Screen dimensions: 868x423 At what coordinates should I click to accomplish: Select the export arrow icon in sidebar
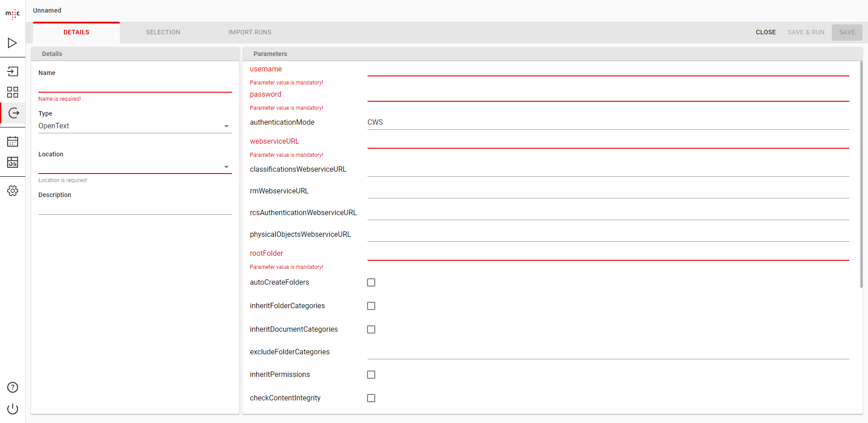tap(14, 113)
